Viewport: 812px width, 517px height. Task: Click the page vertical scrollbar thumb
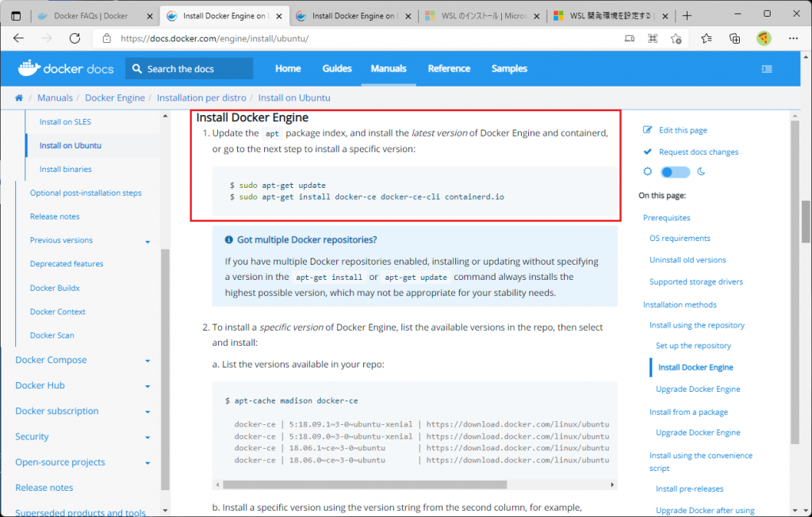(806, 221)
